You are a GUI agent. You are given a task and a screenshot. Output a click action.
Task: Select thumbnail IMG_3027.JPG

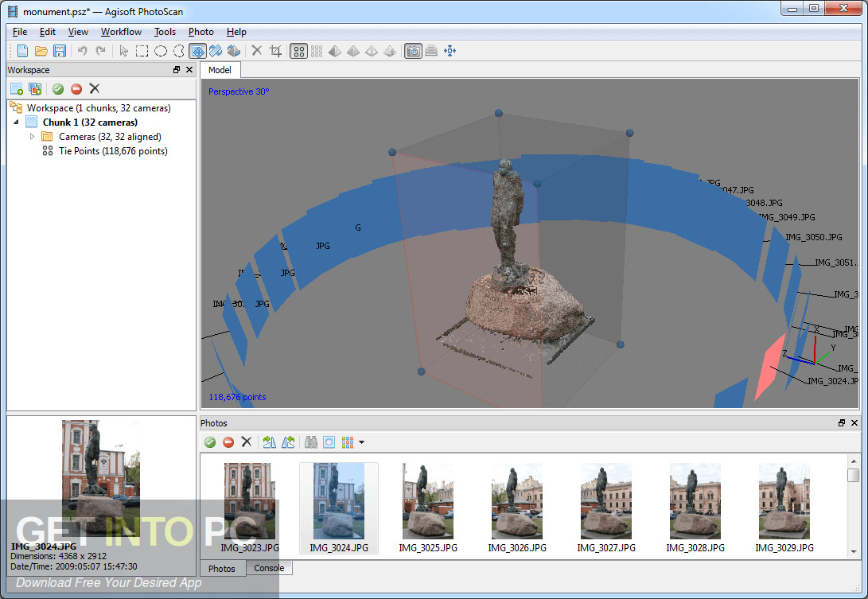(606, 508)
